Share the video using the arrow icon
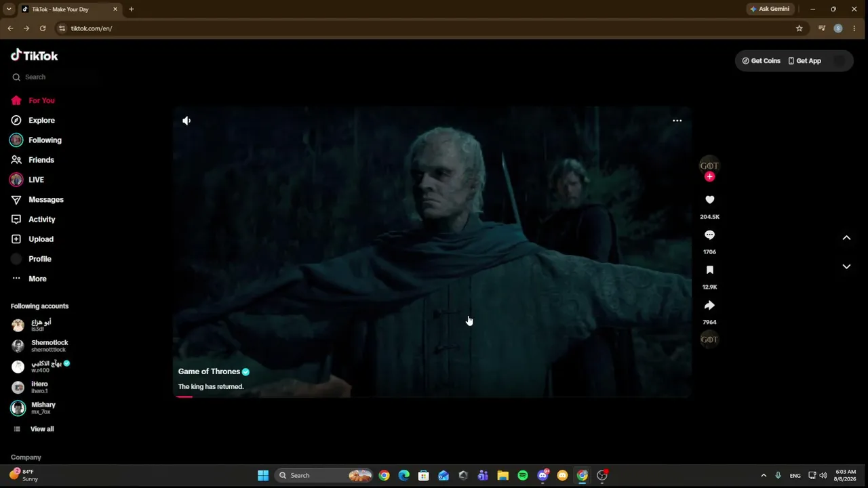This screenshot has height=488, width=868. (x=709, y=305)
